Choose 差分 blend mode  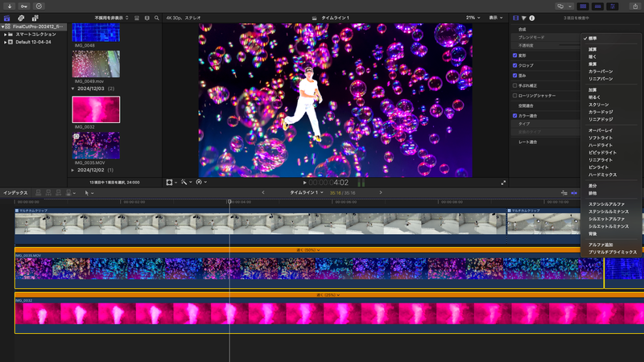pyautogui.click(x=592, y=186)
